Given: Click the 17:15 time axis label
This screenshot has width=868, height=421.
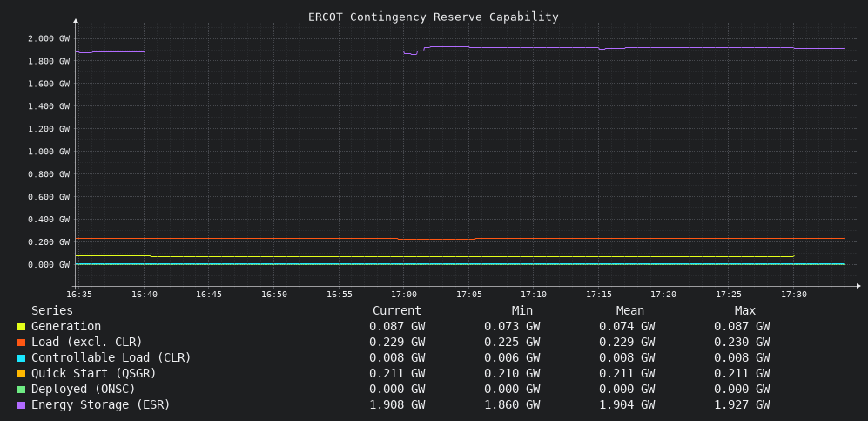Looking at the screenshot, I should pos(598,294).
